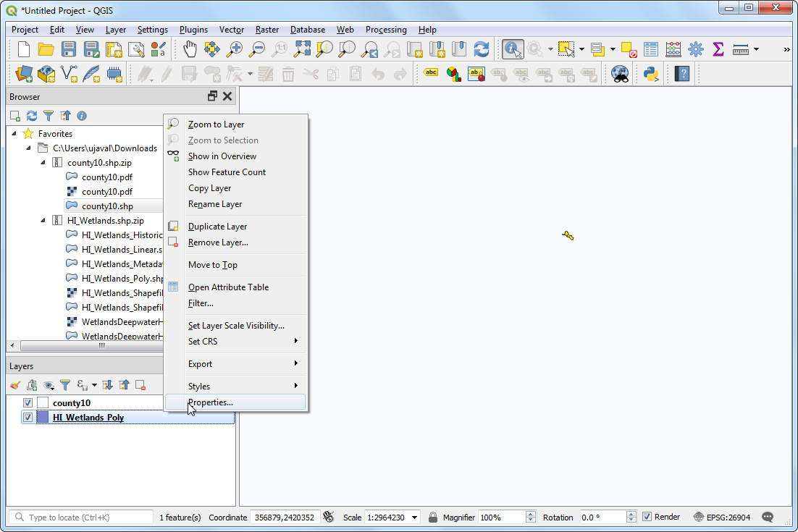This screenshot has height=532, width=798.
Task: Open Processing Toolbox gear icon
Action: (x=696, y=49)
